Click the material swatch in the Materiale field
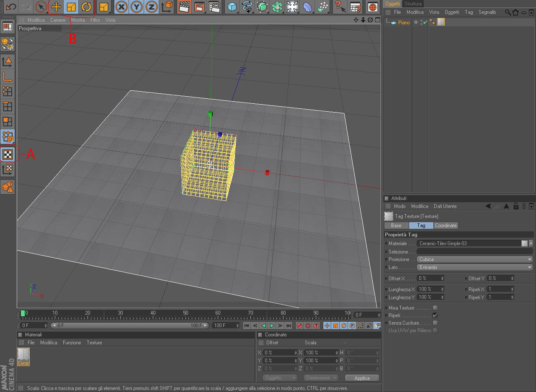The height and width of the screenshot is (392, 536). [524, 243]
